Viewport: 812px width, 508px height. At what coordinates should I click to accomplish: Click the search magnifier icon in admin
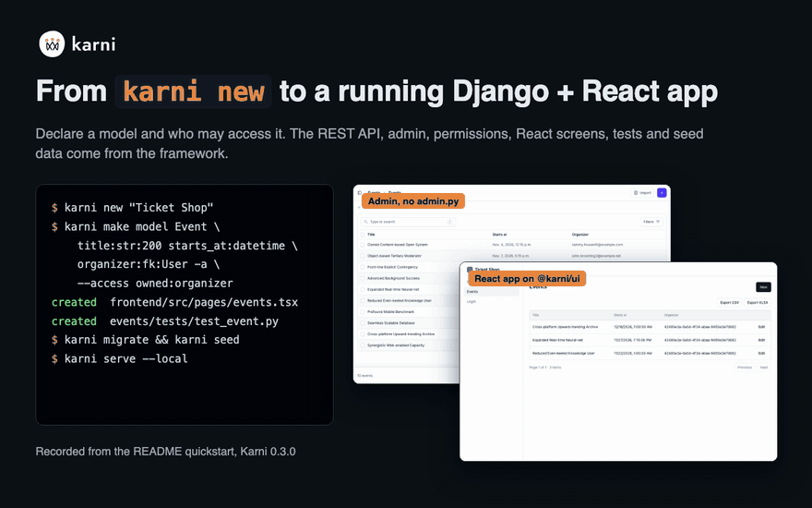tap(365, 222)
